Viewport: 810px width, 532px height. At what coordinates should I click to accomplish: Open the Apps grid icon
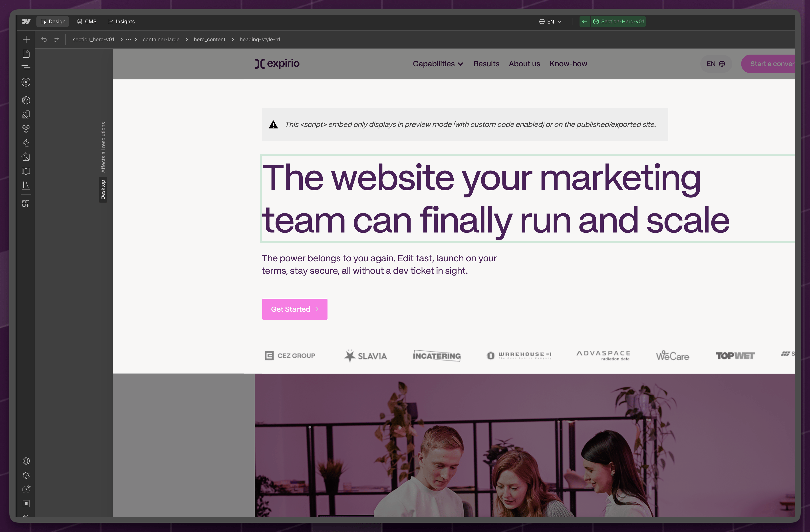26,203
